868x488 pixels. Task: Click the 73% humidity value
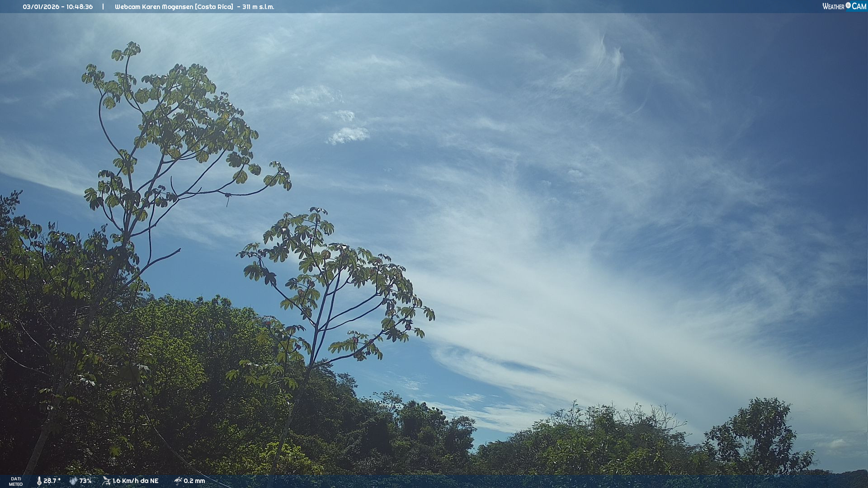[x=85, y=481]
